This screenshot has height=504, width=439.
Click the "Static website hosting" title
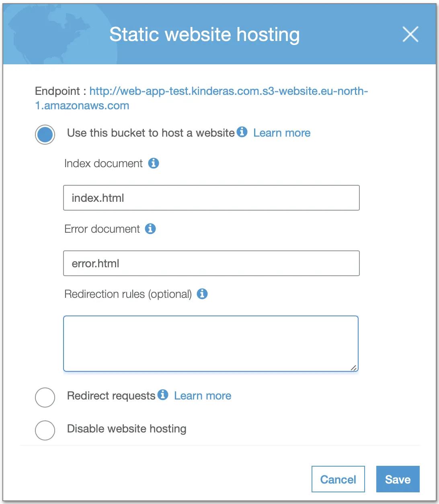[x=205, y=35]
